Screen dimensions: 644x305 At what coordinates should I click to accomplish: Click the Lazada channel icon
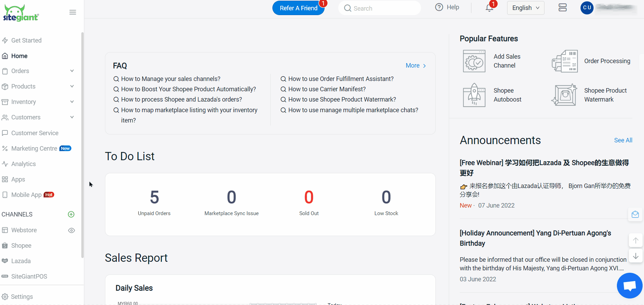click(5, 261)
